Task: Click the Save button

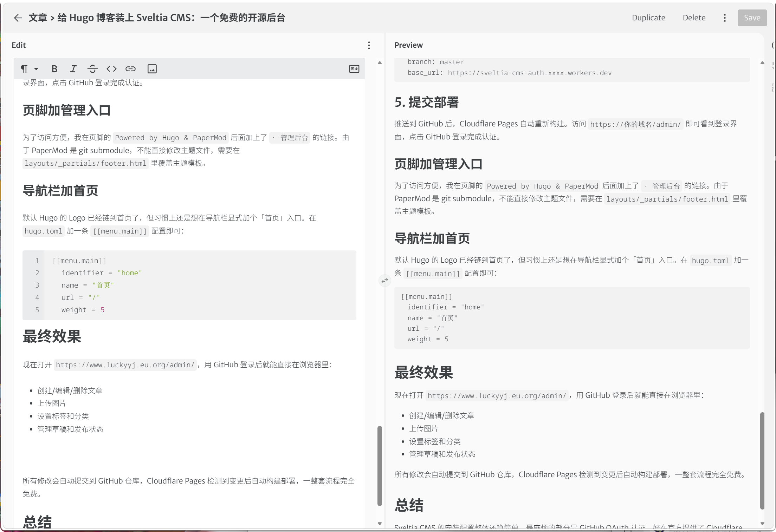Action: pos(752,18)
